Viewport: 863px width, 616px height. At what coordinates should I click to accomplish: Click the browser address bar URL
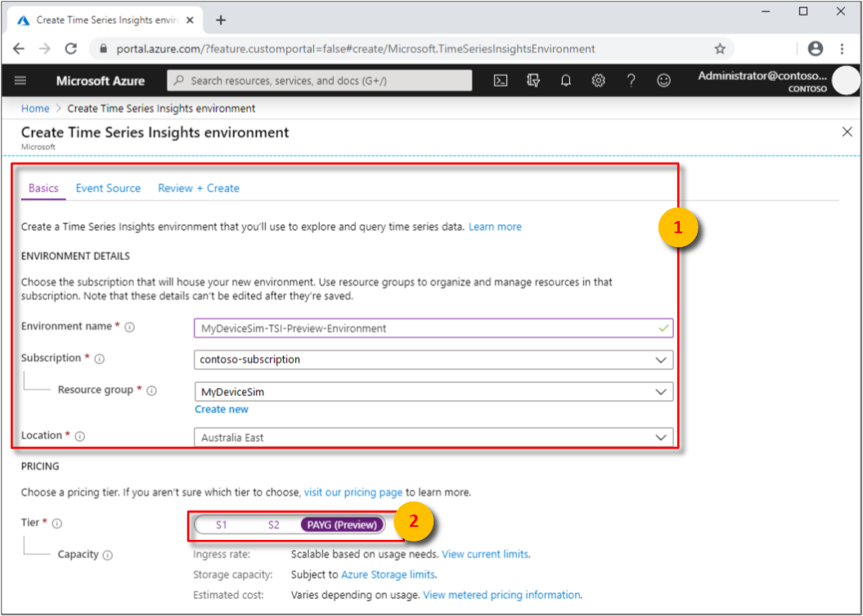pyautogui.click(x=356, y=49)
